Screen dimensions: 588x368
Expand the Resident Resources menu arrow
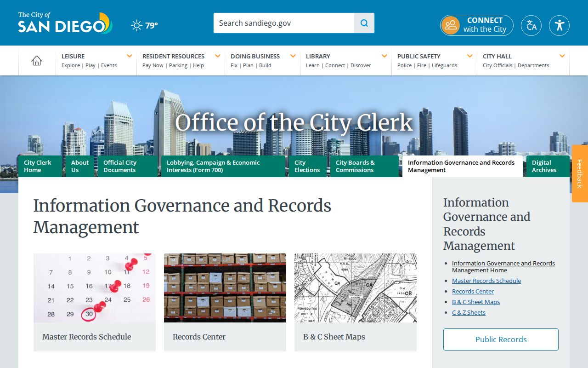(217, 56)
